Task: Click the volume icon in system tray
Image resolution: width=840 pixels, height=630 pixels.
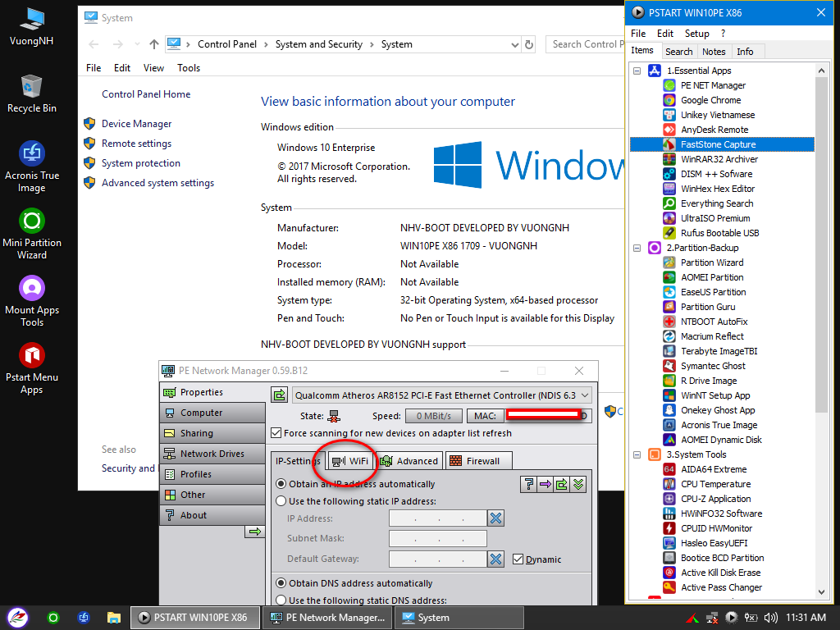Action: (771, 618)
